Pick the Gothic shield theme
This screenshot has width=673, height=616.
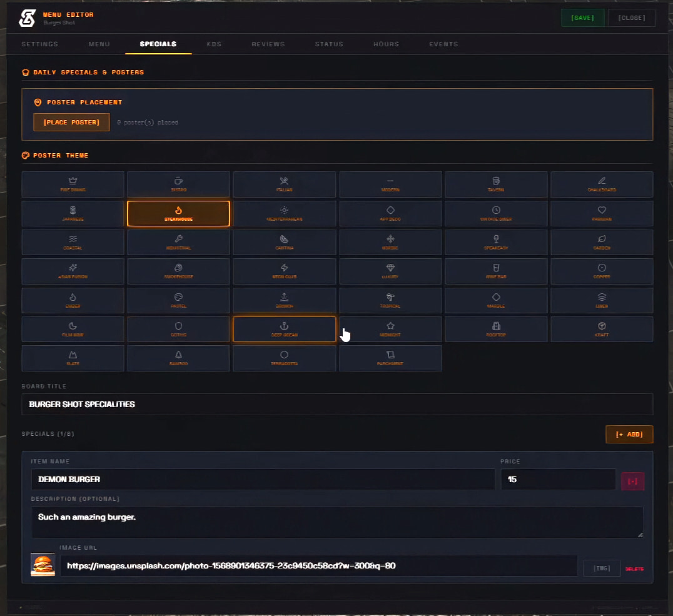pos(178,329)
